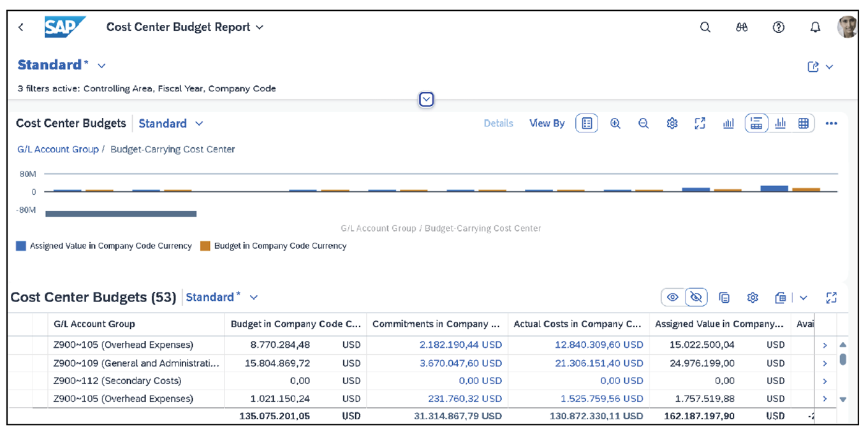Image resolution: width=868 pixels, height=439 pixels.
Task: Open chart settings gear
Action: click(672, 123)
